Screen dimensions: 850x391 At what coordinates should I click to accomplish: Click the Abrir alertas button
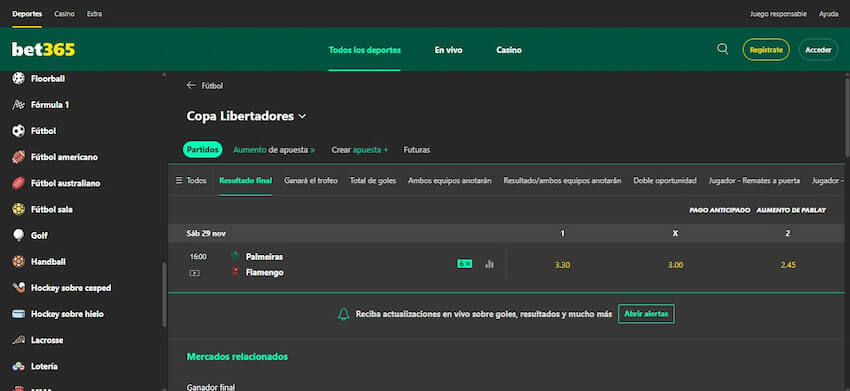pyautogui.click(x=646, y=314)
